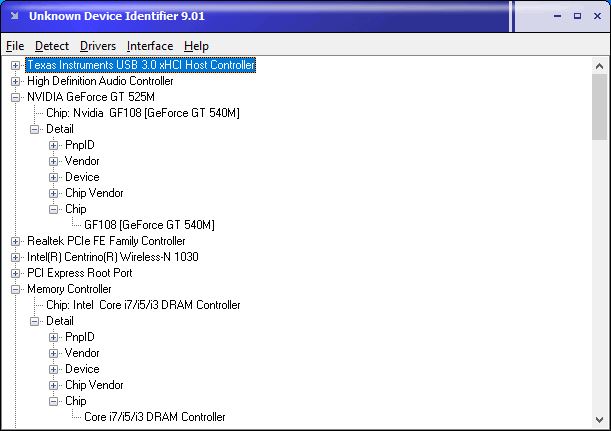Viewport: 611px width, 431px height.
Task: Open the Interface menu
Action: (x=150, y=46)
